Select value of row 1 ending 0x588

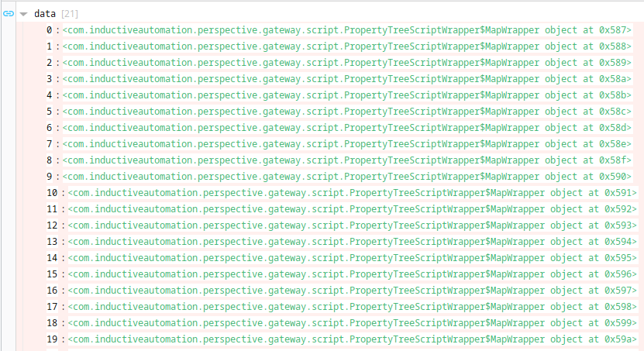[x=347, y=46]
